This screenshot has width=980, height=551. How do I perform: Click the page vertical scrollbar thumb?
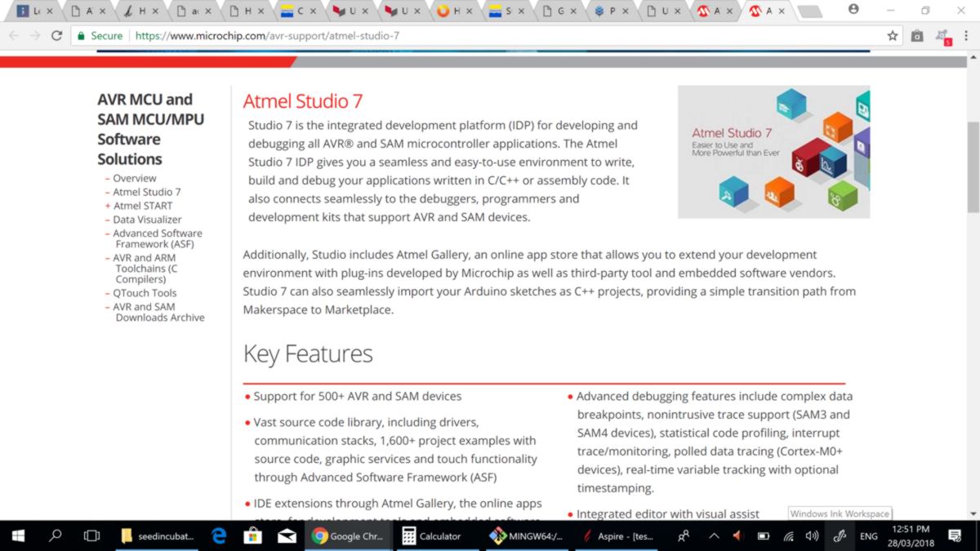(x=973, y=167)
